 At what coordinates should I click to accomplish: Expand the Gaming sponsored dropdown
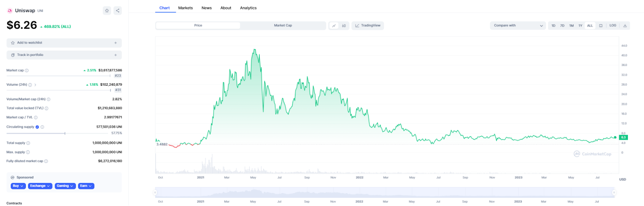(x=65, y=186)
